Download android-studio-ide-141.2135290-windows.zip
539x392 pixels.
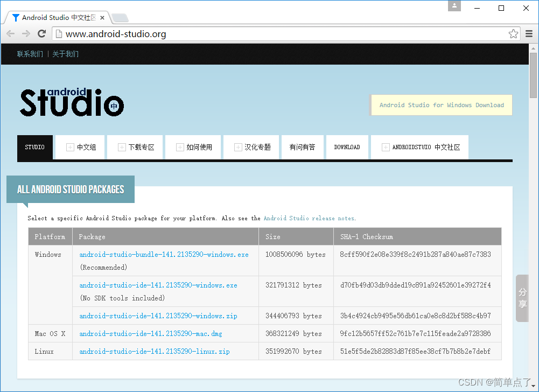[x=158, y=316]
